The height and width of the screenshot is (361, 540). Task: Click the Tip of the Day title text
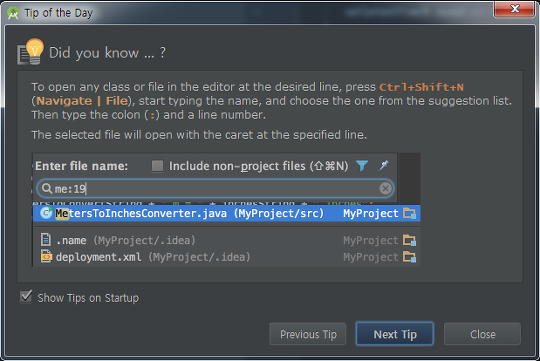tap(59, 13)
